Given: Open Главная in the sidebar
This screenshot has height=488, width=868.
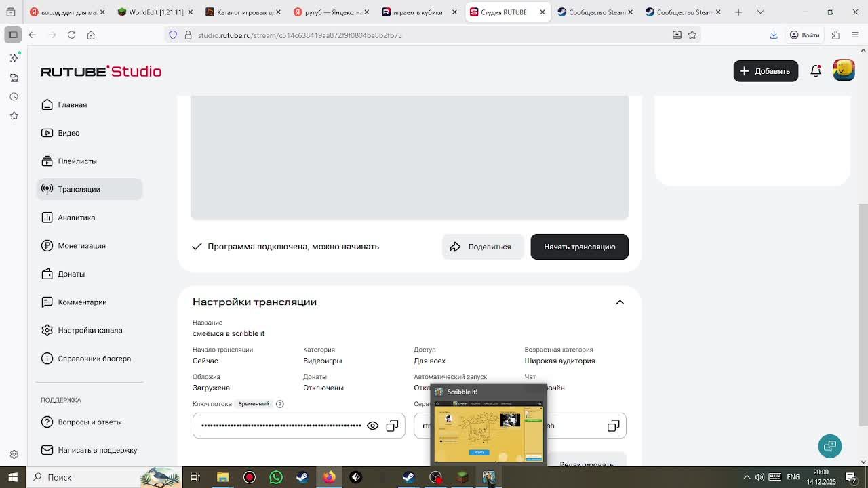Looking at the screenshot, I should click(90, 105).
